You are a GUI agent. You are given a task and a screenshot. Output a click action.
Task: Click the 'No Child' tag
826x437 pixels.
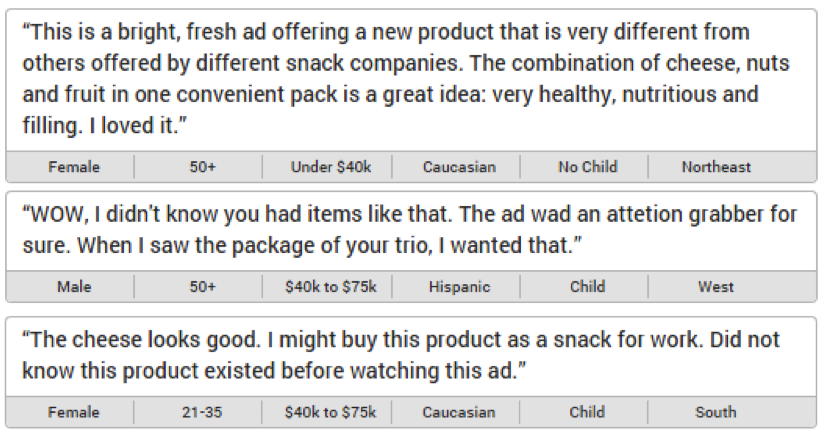[587, 167]
